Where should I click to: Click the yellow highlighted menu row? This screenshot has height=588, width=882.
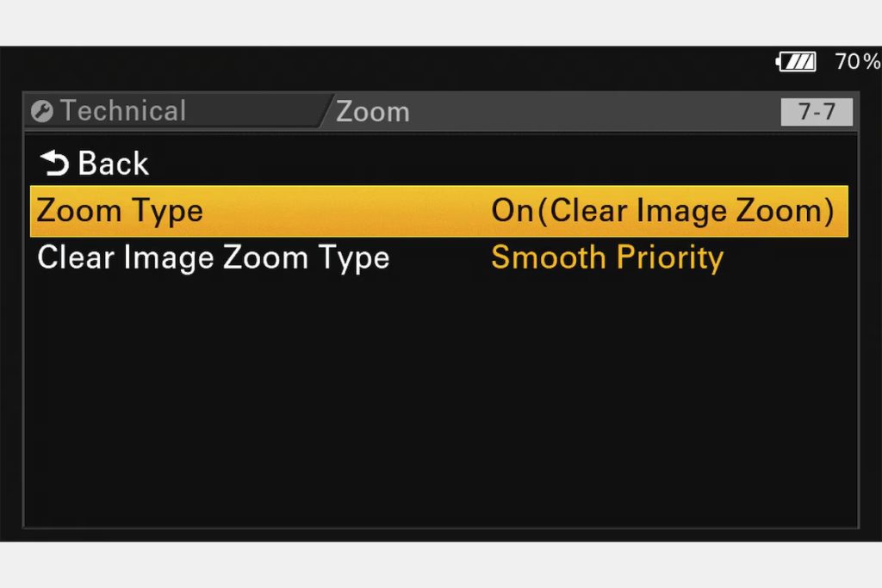438,212
